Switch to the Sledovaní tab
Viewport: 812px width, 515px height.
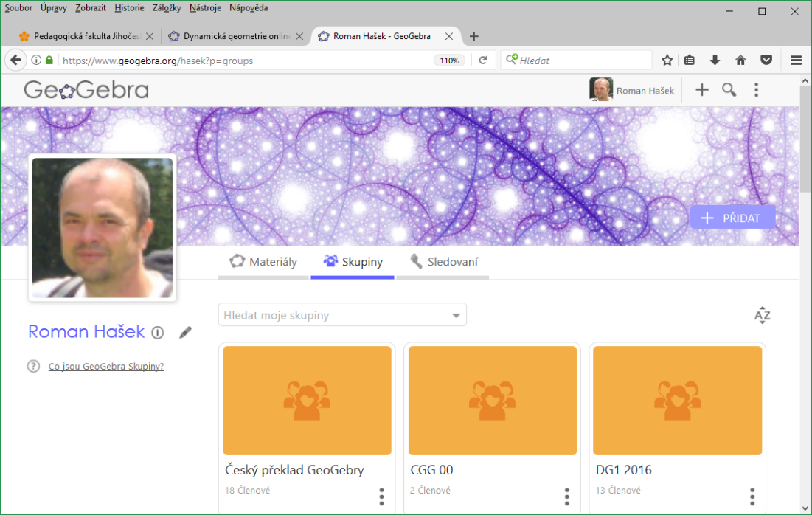pos(443,262)
